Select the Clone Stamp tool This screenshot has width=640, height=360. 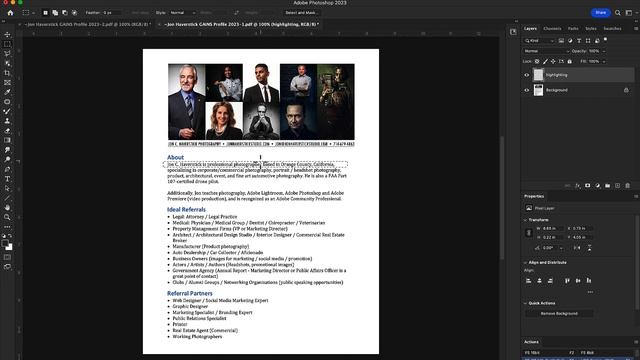pyautogui.click(x=7, y=121)
